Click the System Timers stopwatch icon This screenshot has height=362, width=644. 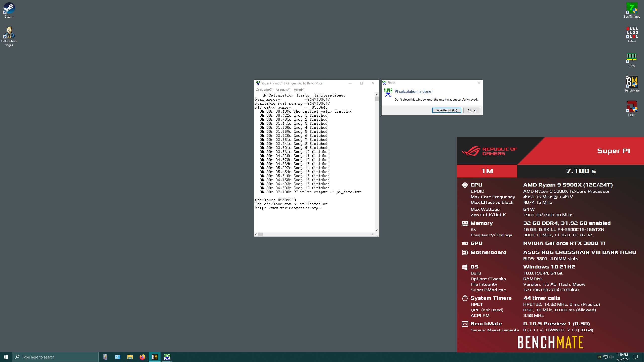(x=465, y=298)
